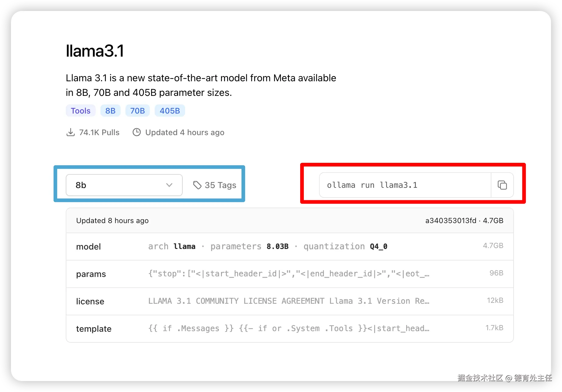Click the tag icon beside 35 Tags

197,185
